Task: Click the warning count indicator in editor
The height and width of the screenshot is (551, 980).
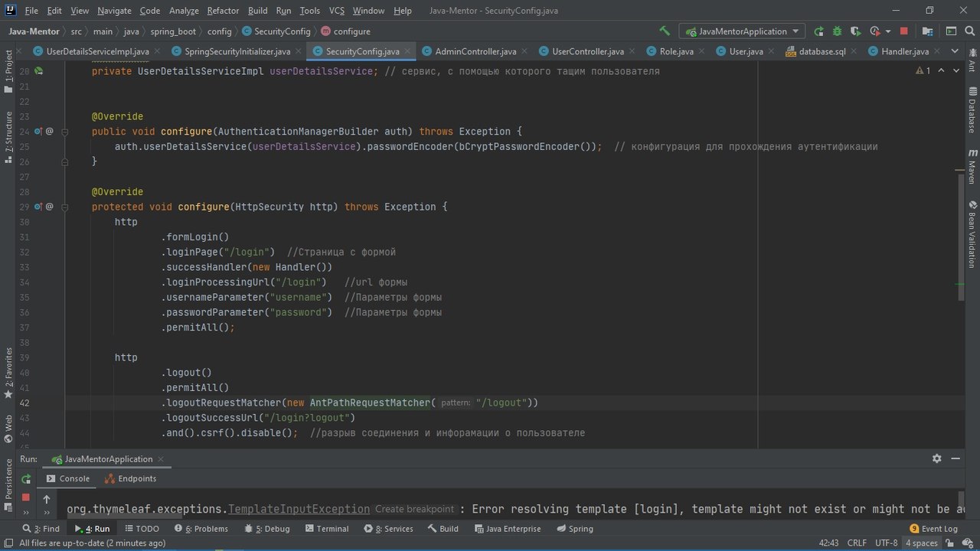Action: [923, 70]
